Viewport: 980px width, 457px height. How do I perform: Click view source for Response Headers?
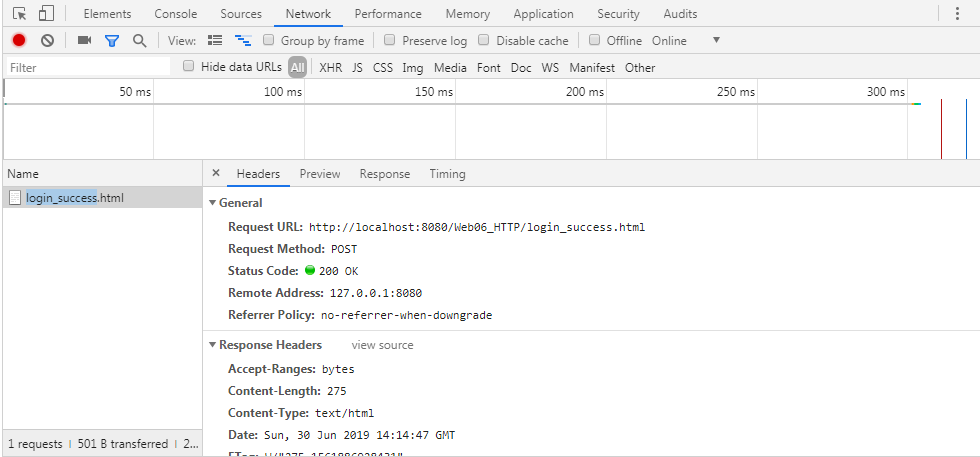(382, 345)
